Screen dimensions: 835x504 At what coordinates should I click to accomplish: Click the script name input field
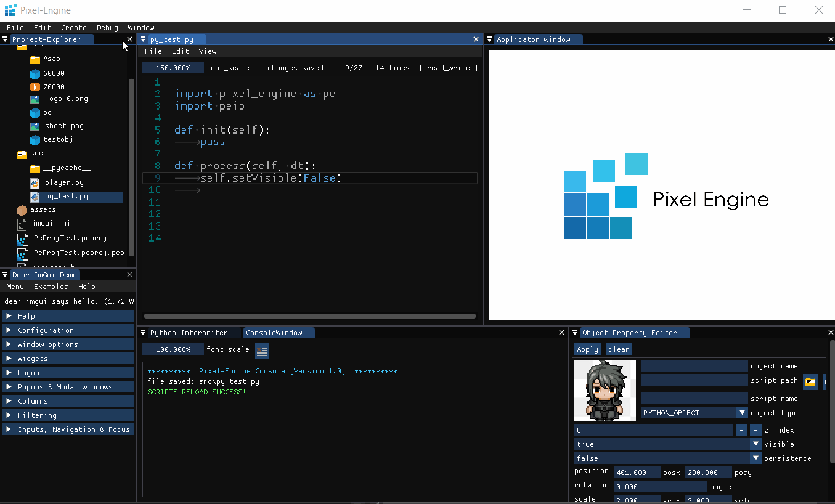click(694, 399)
